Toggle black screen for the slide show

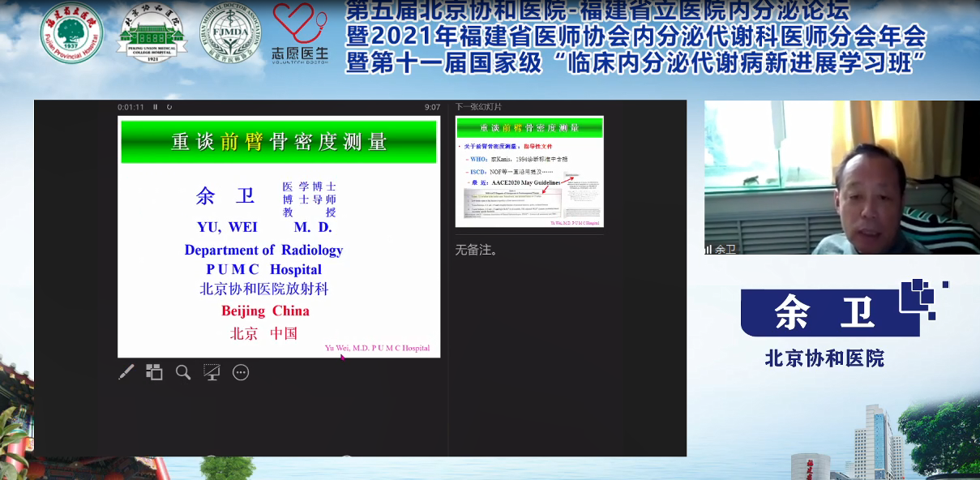(x=212, y=372)
